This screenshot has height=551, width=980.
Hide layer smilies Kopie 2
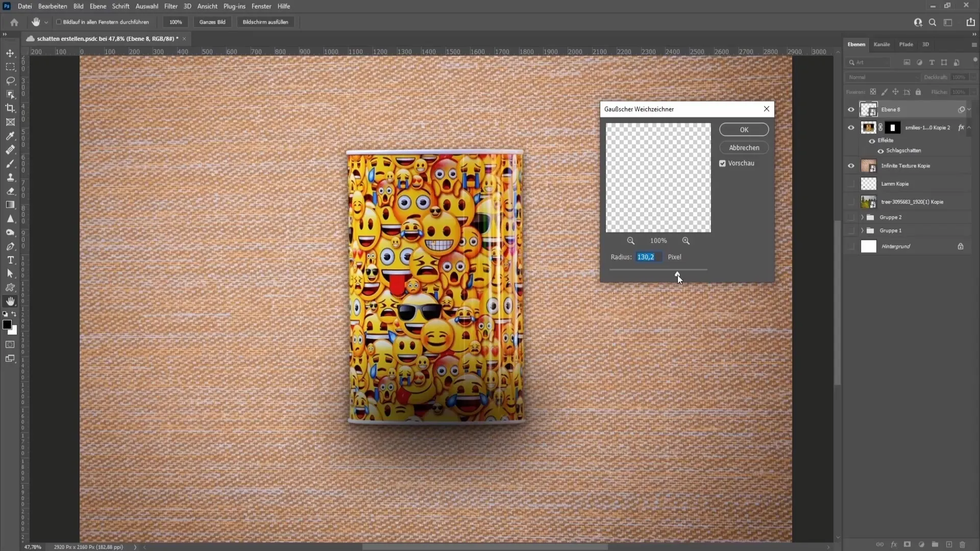point(851,128)
